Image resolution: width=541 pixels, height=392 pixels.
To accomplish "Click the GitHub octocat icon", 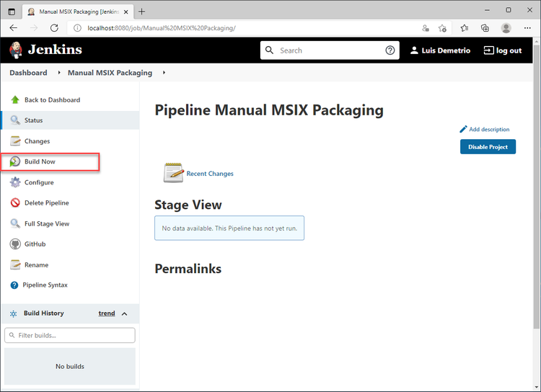I will (x=15, y=244).
